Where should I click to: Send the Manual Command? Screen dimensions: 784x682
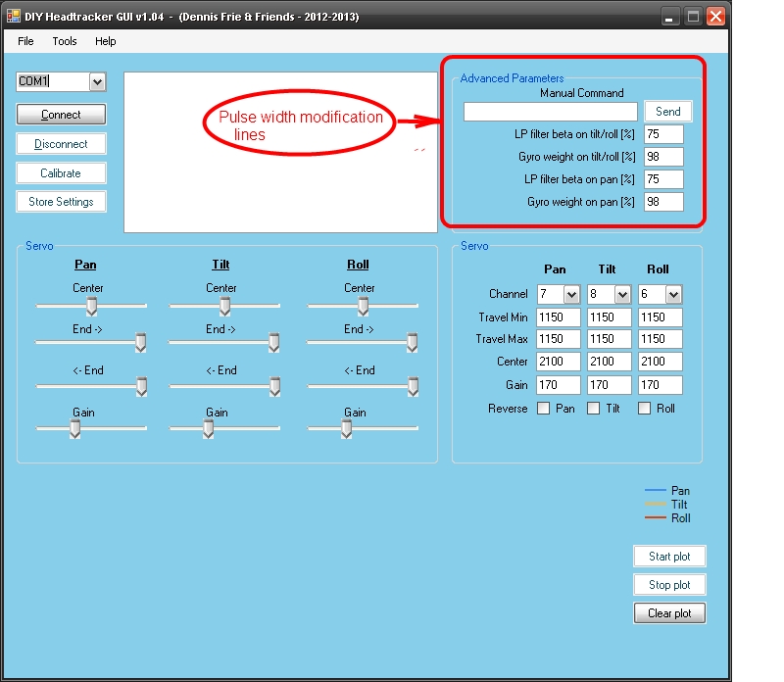pos(668,111)
